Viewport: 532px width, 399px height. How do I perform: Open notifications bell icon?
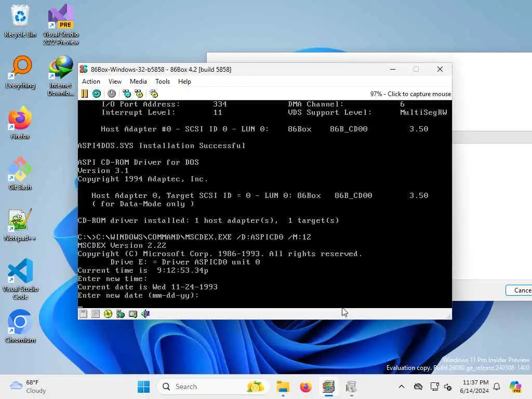coord(497,387)
